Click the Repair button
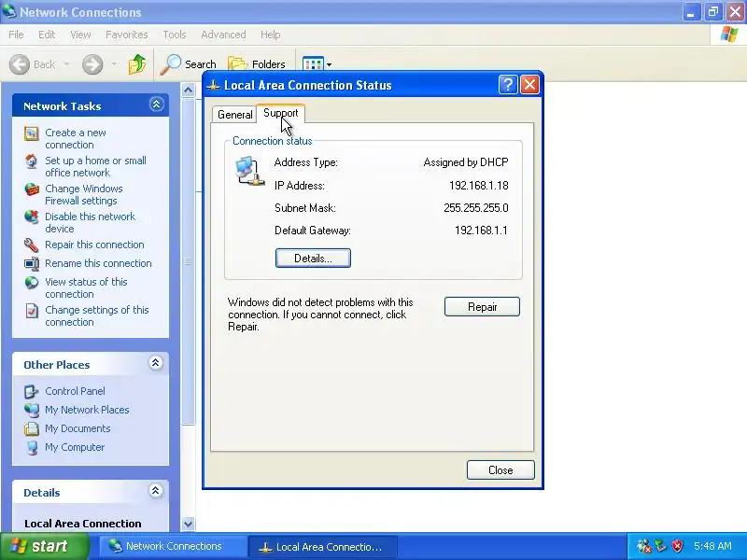Viewport: 747px width, 560px height. (482, 307)
